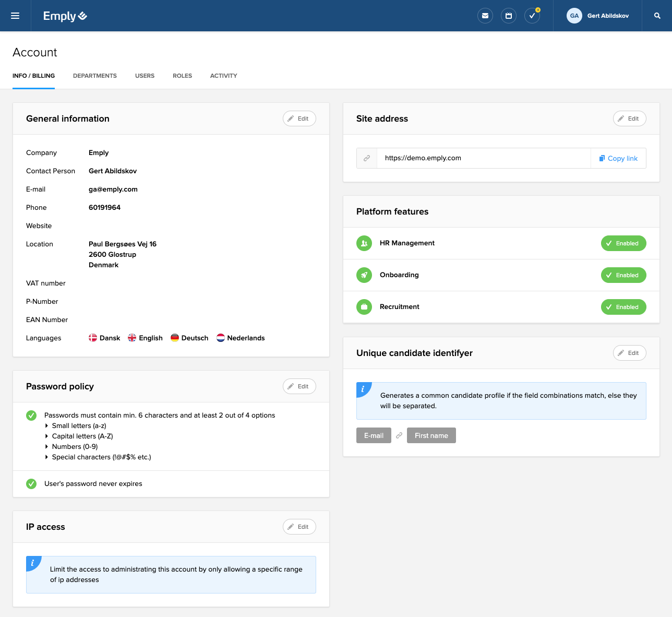The image size is (672, 617).
Task: Open the messages envelope icon
Action: pyautogui.click(x=485, y=16)
